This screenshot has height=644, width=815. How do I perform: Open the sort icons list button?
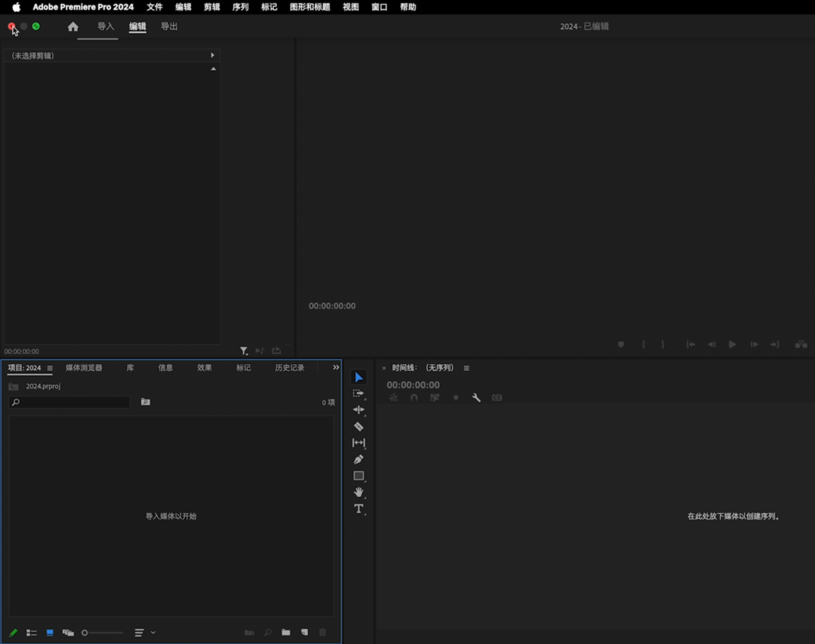tap(140, 633)
